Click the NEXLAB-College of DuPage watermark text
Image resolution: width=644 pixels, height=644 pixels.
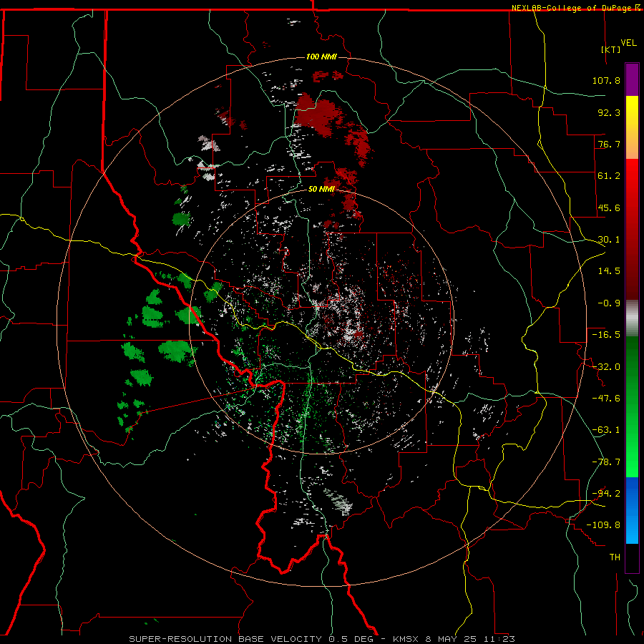575,8
